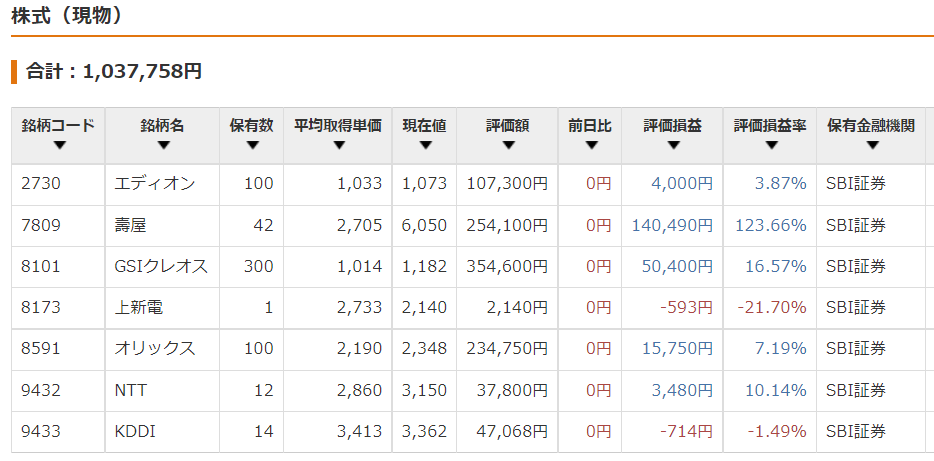Click 評価損益率 10.14% value
This screenshot has width=934, height=461.
coord(776,390)
